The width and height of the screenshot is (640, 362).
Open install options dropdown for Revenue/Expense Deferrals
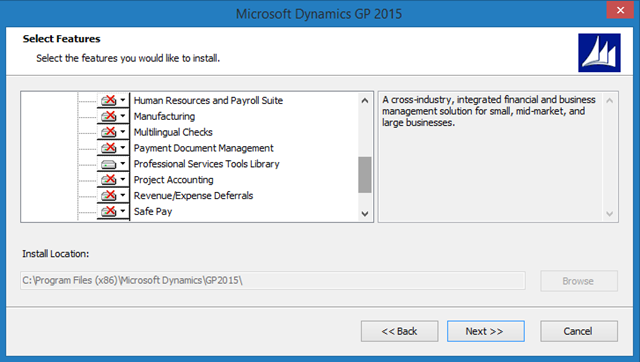point(123,195)
